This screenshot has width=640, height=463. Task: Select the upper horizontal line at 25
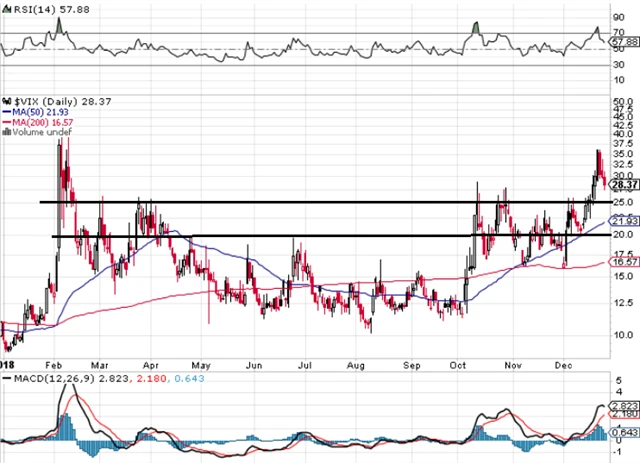pos(300,202)
